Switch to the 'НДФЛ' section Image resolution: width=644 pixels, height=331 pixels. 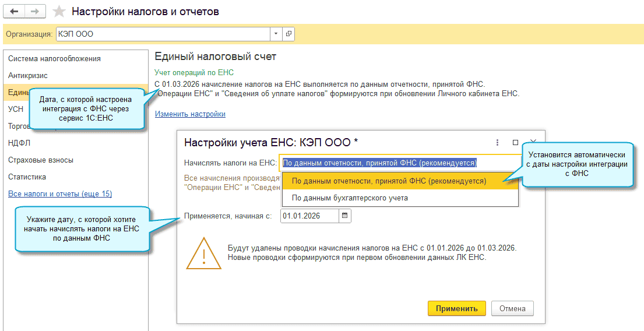pos(19,143)
